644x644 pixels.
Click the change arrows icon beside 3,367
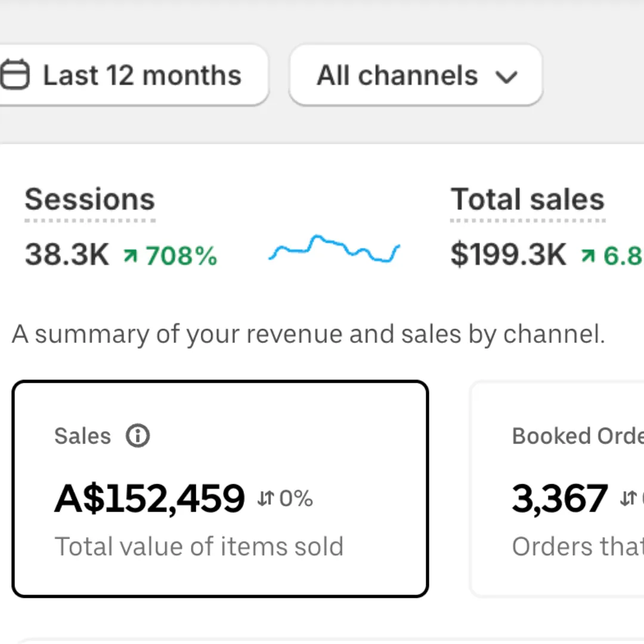click(628, 499)
